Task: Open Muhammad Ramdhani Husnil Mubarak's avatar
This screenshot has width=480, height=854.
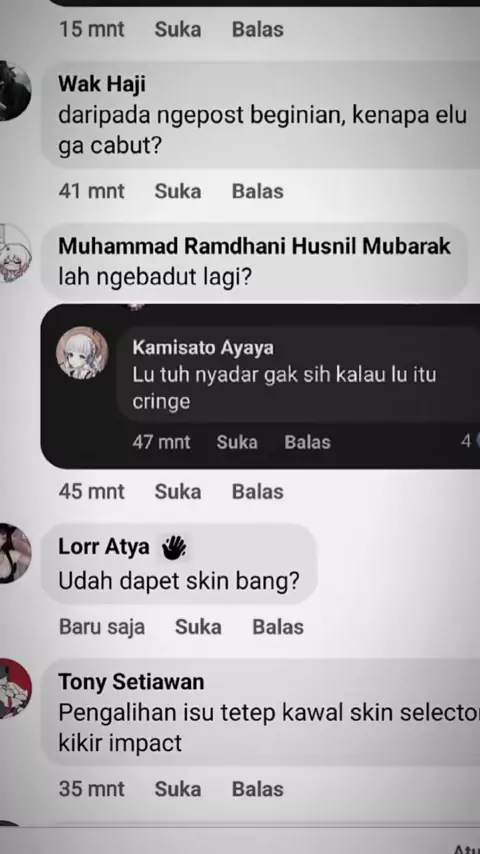Action: [14, 254]
